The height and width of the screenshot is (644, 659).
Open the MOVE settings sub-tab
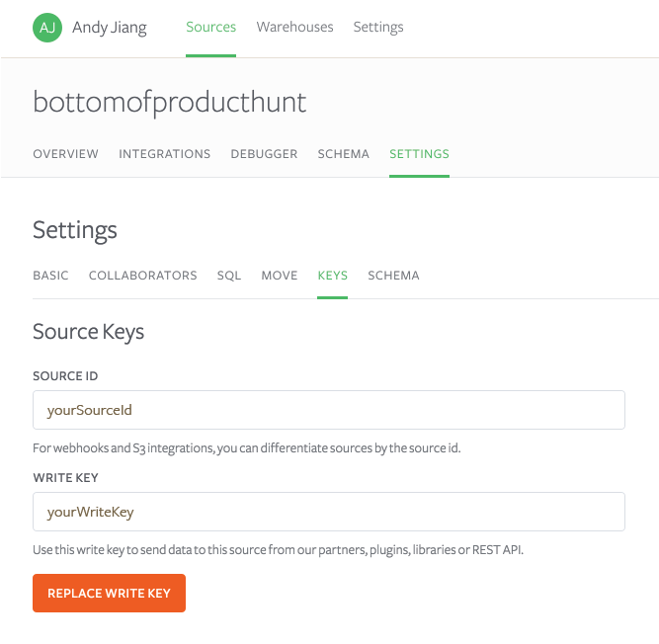pyautogui.click(x=280, y=276)
